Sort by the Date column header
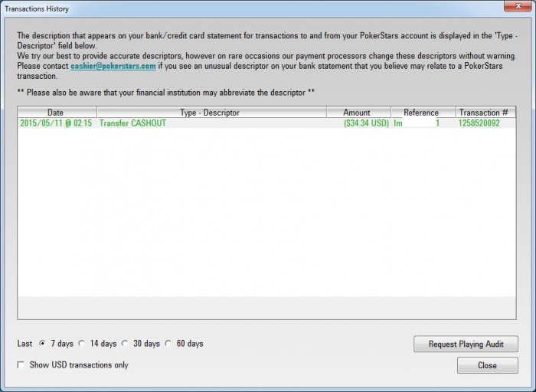Screen dimensions: 536x392 click(x=57, y=113)
